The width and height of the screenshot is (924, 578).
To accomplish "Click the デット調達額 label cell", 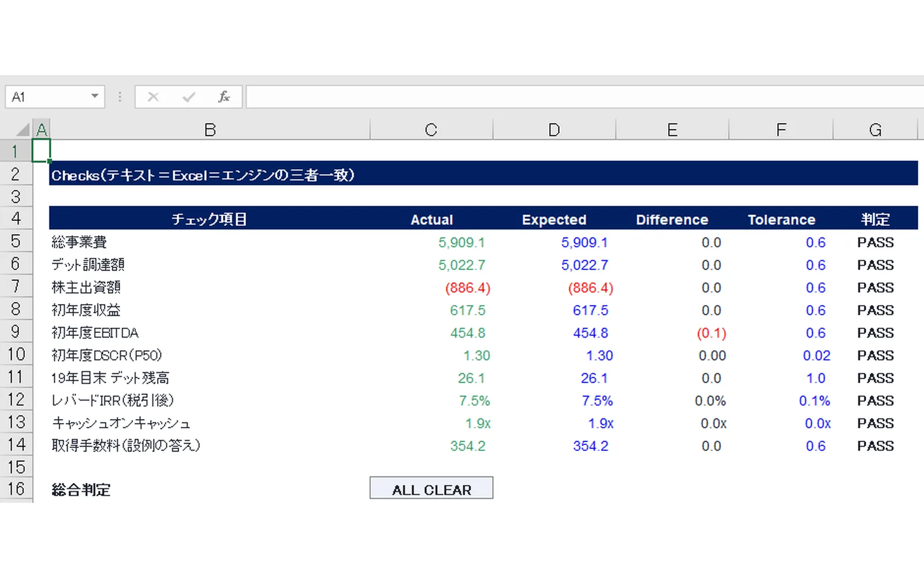I will (x=210, y=265).
